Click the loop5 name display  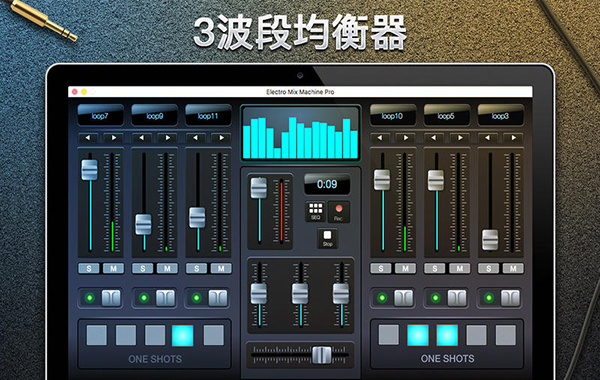(x=446, y=115)
